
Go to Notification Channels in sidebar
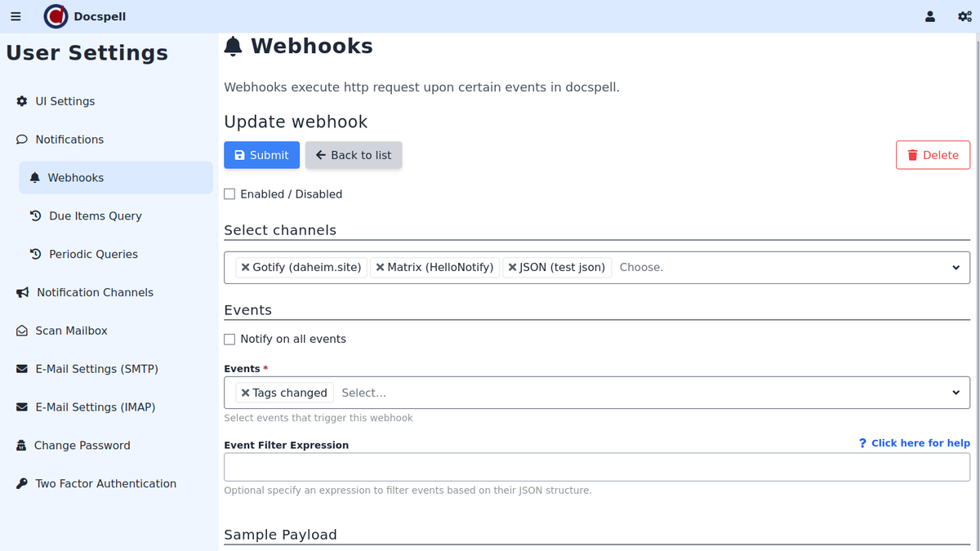pyautogui.click(x=95, y=292)
